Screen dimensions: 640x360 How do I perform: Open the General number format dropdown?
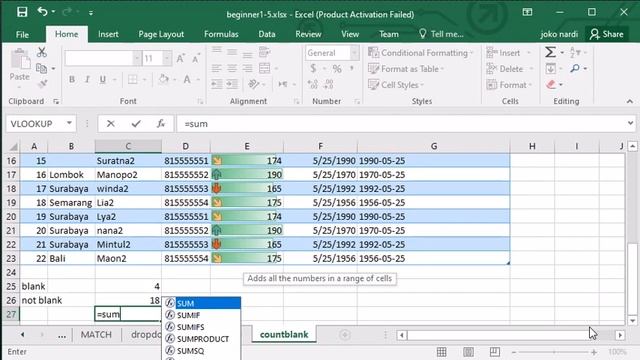[x=354, y=53]
